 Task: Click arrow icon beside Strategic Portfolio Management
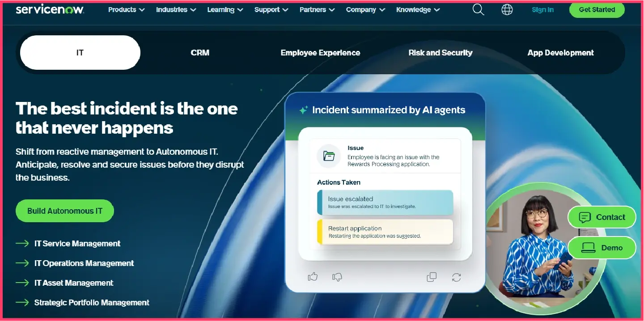click(22, 303)
